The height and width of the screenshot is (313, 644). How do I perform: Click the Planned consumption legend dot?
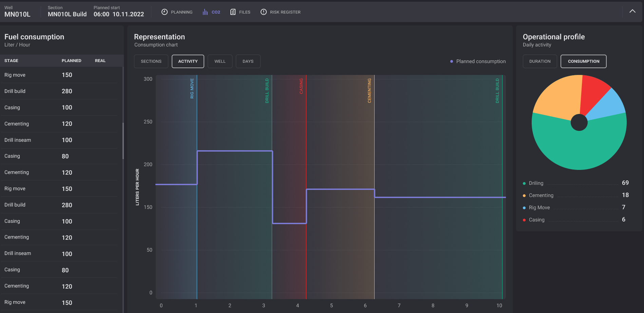pyautogui.click(x=452, y=61)
